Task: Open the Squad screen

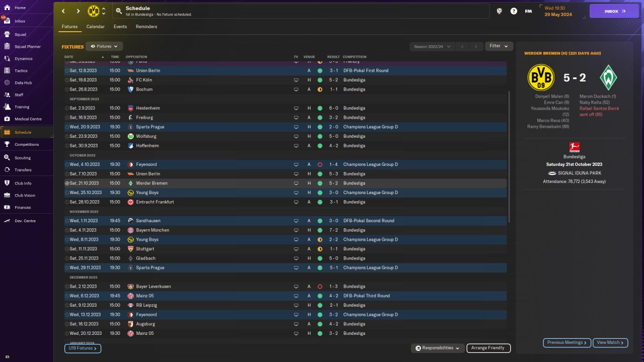Action: pyautogui.click(x=27, y=35)
